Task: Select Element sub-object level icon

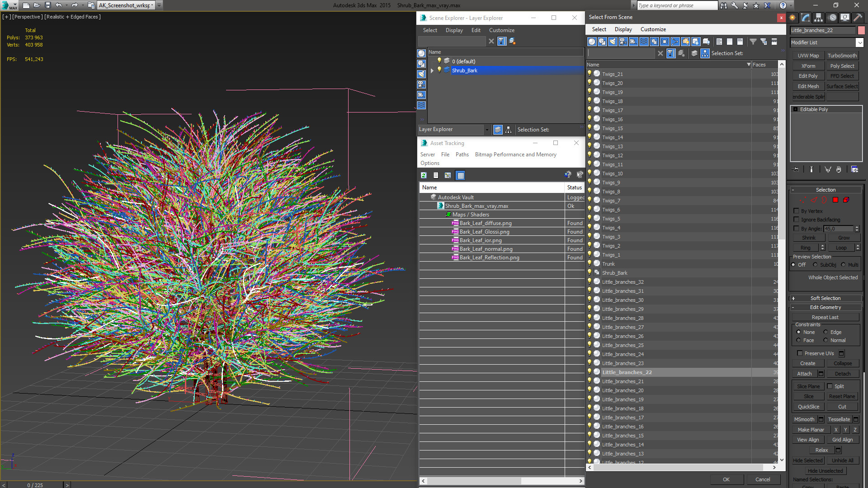Action: pos(846,200)
